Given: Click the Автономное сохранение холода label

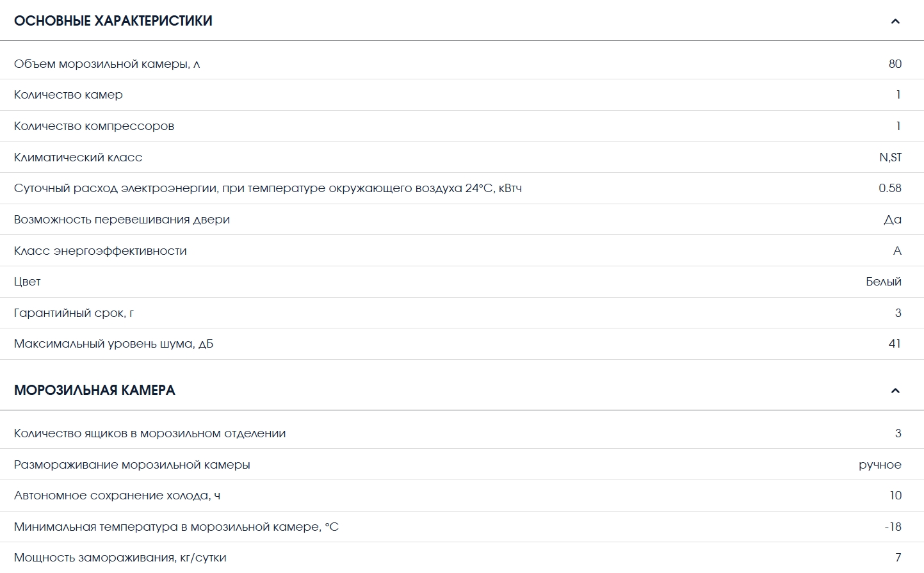Looking at the screenshot, I should [x=117, y=496].
